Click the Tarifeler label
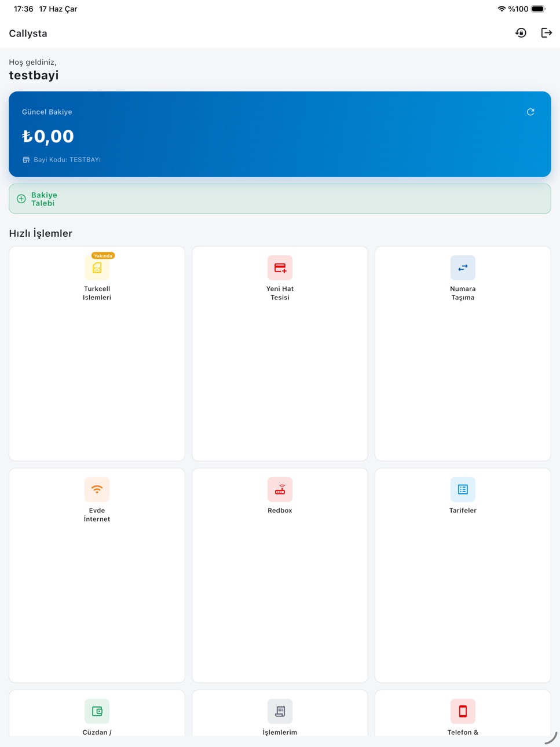Viewport: 560px width, 747px height. point(463,510)
